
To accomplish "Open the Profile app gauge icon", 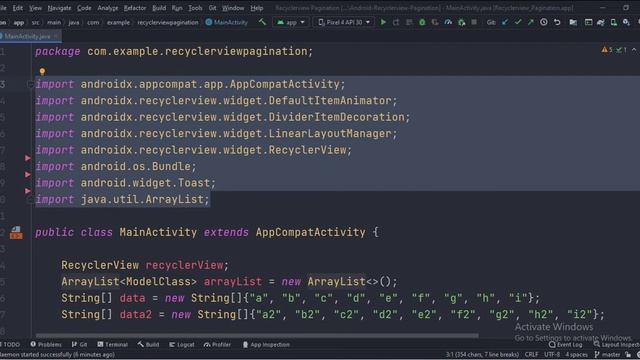I will coord(448,22).
